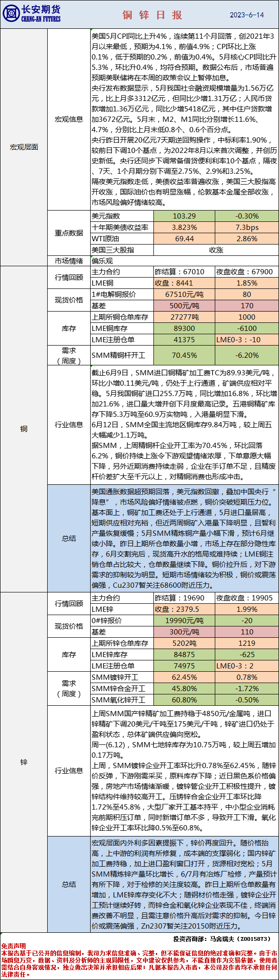Click the 1#电解铜报价 67510元/吨 cell
279x980 pixels.
pyautogui.click(x=184, y=295)
